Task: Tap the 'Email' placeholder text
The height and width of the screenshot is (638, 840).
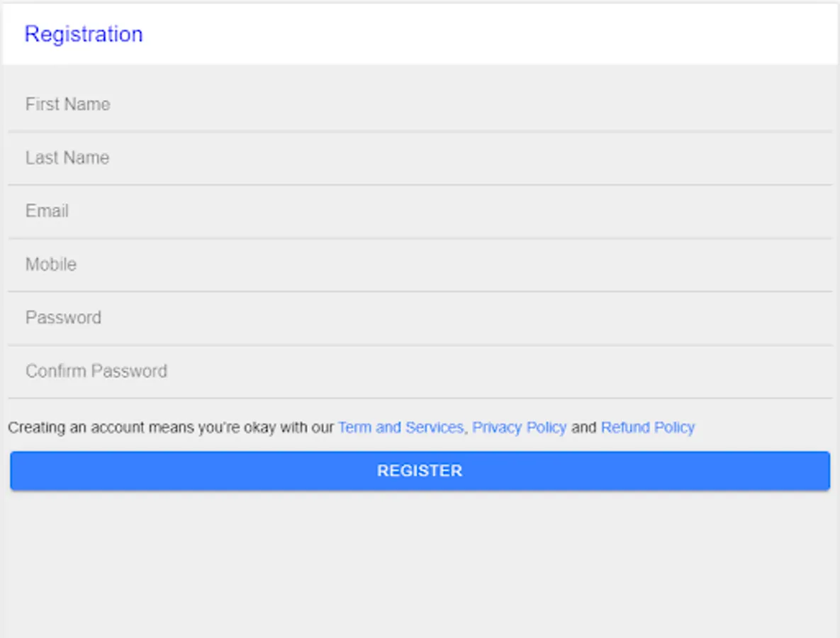Action: 47,211
